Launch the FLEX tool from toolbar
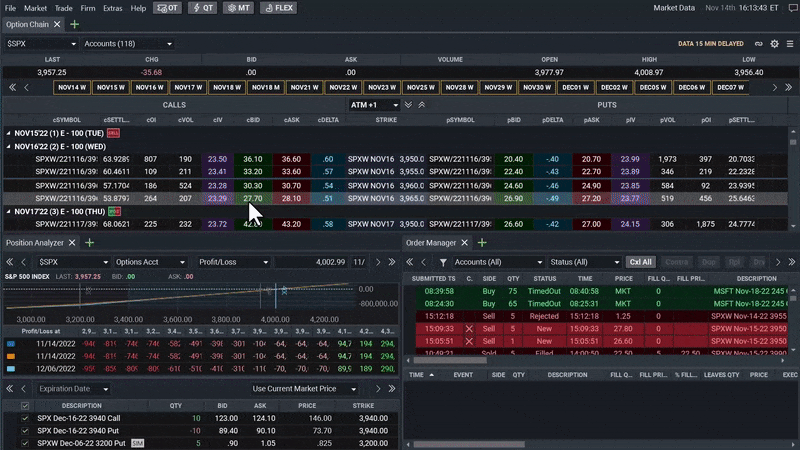This screenshot has height=450, width=800. click(x=278, y=7)
